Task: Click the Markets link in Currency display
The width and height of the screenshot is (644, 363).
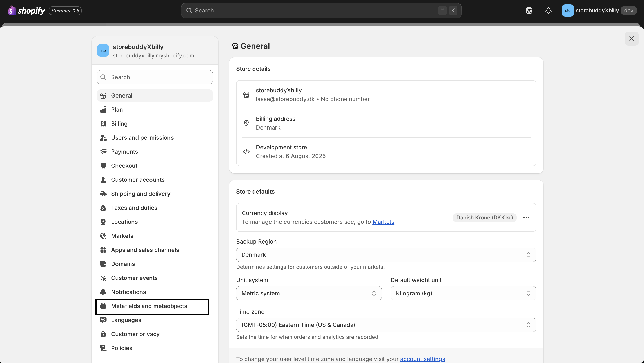Action: [x=383, y=222]
